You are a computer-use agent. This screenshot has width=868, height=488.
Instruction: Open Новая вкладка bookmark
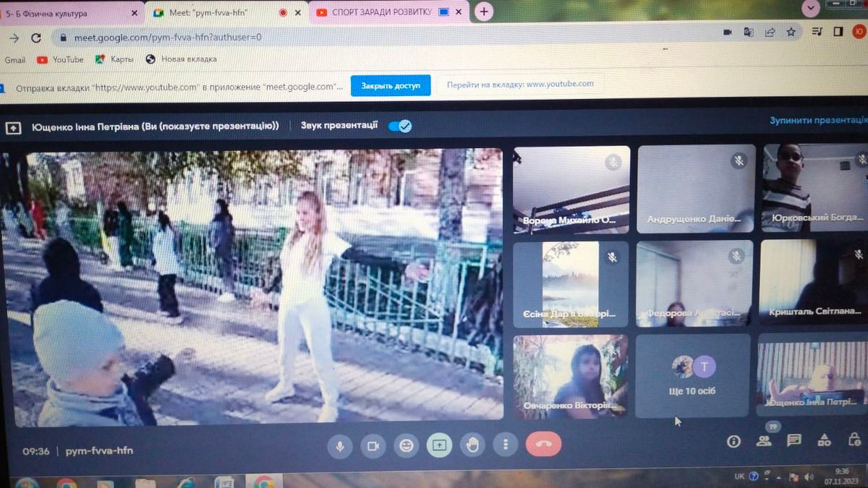click(182, 59)
